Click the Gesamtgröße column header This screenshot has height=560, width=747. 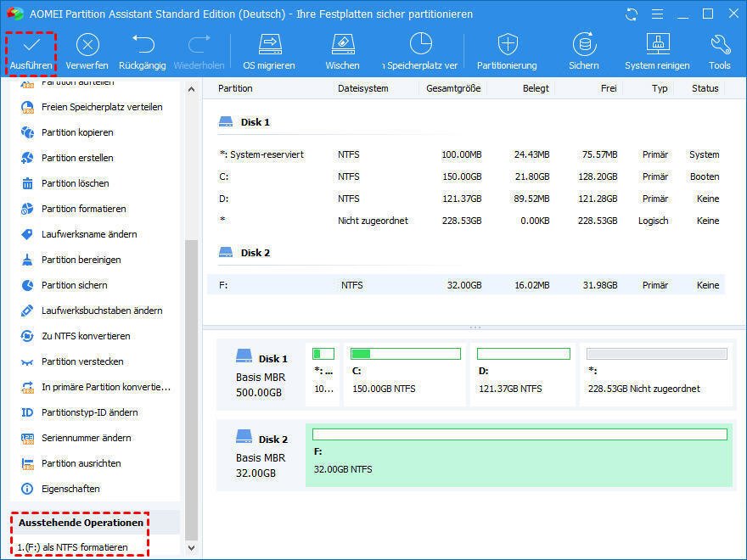click(x=453, y=88)
